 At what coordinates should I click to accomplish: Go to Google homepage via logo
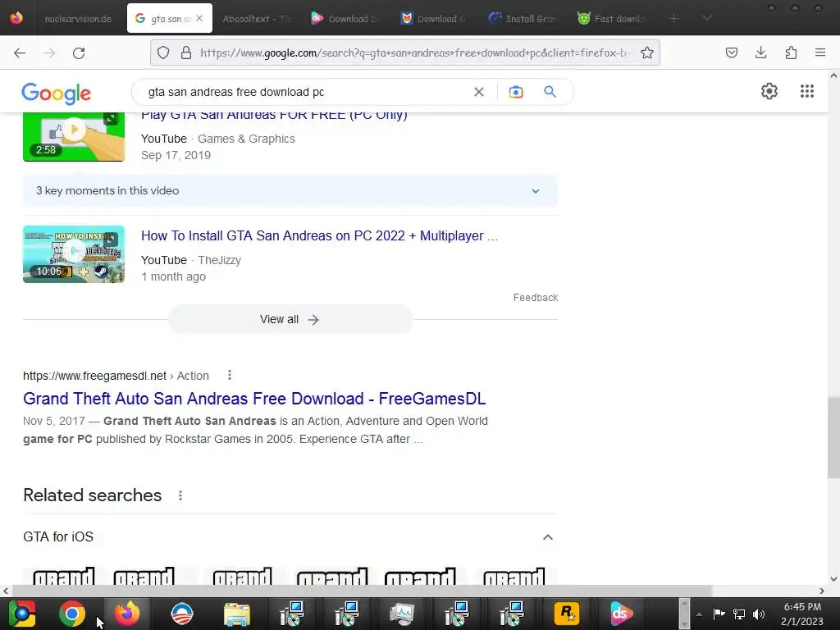point(57,94)
